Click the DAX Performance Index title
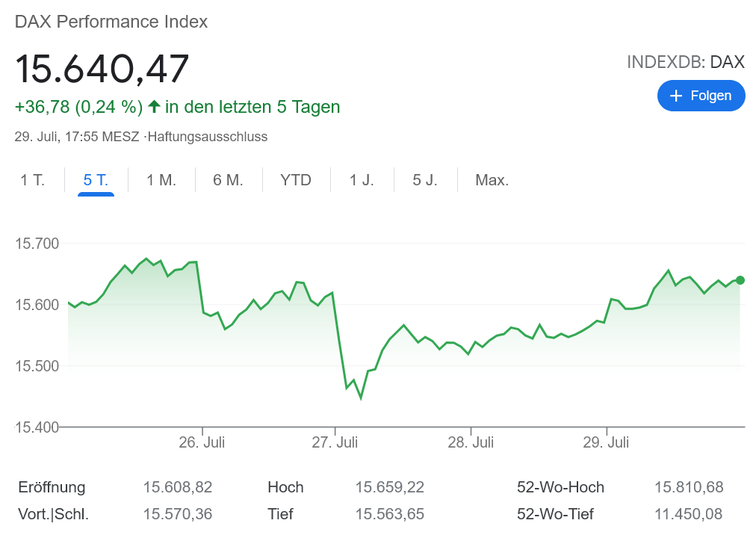The image size is (756, 538). pyautogui.click(x=110, y=22)
